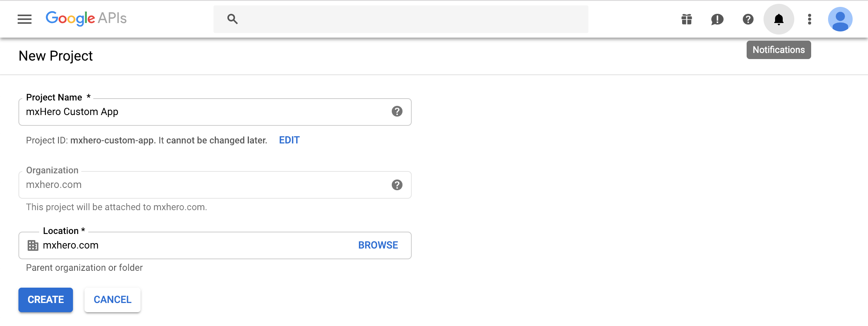This screenshot has height=326, width=868.
Task: Open the hamburger navigation menu
Action: (25, 19)
